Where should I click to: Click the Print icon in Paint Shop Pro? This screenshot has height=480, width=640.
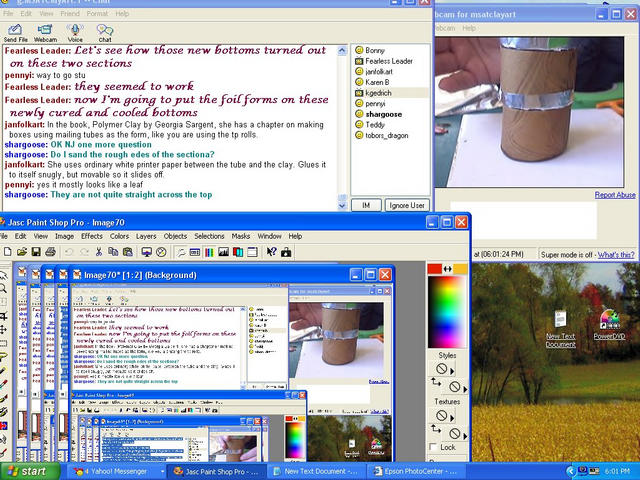pyautogui.click(x=50, y=252)
